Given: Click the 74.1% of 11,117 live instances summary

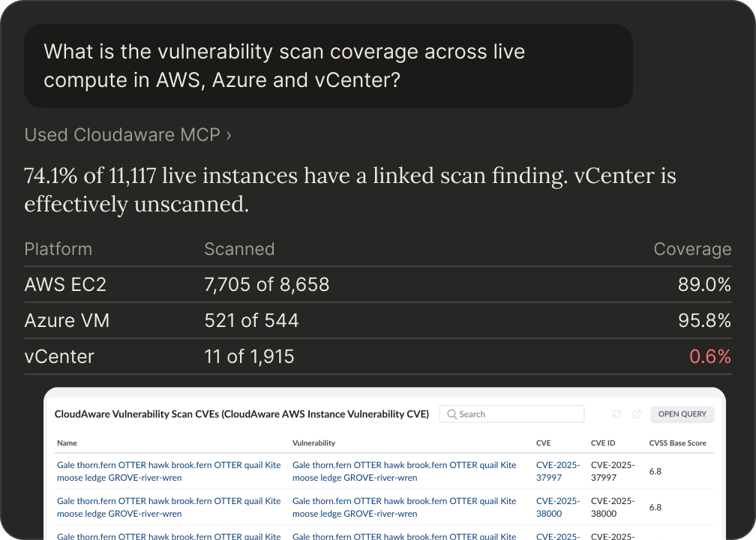Looking at the screenshot, I should 350,190.
